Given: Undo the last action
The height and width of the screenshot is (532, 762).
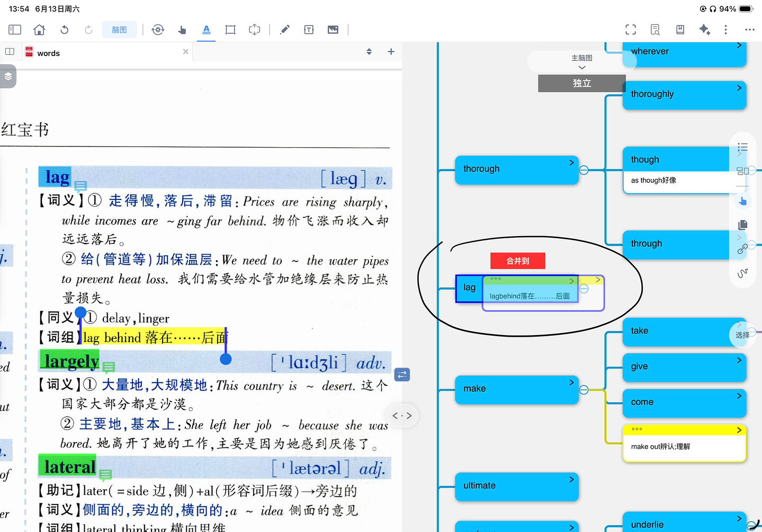Looking at the screenshot, I should point(64,30).
